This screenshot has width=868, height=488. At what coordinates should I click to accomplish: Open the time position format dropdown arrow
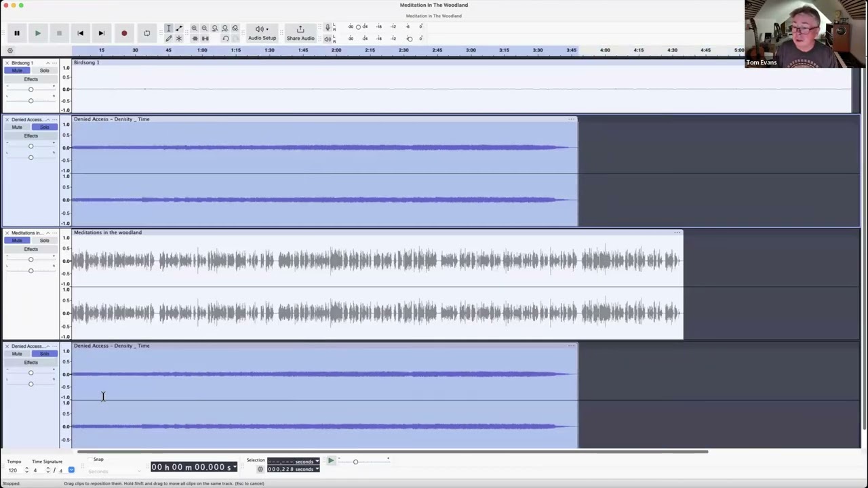235,467
